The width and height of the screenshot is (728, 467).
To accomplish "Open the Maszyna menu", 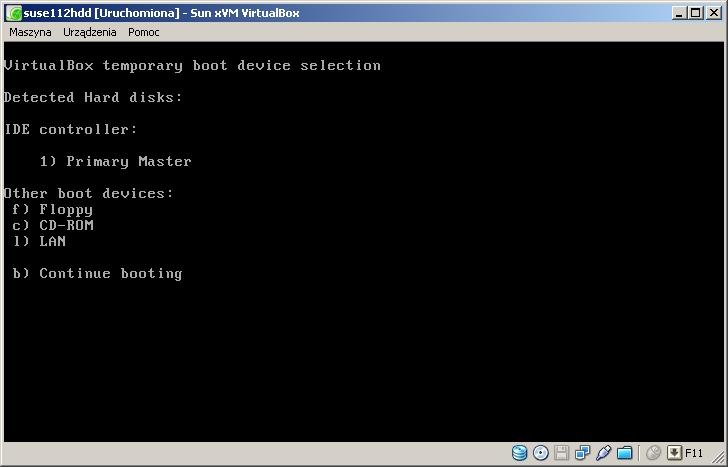I will click(x=30, y=32).
